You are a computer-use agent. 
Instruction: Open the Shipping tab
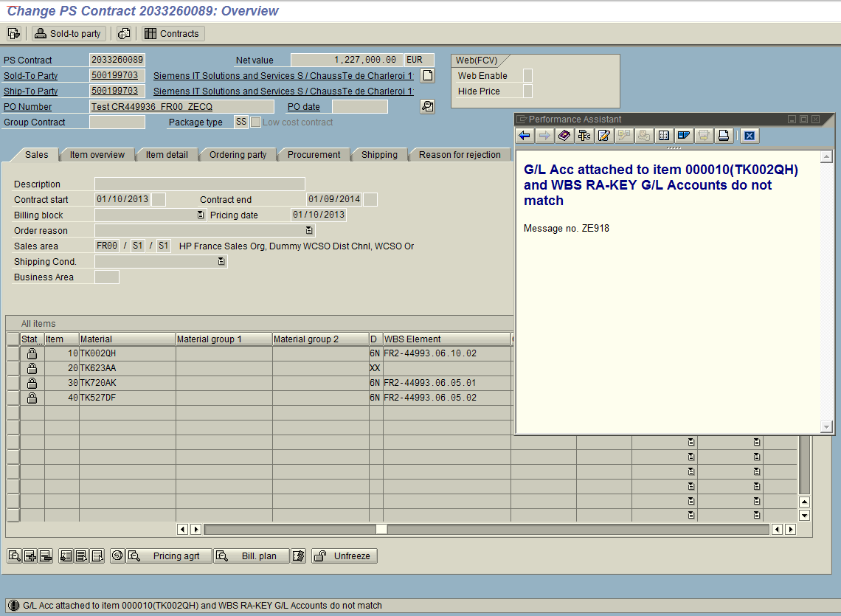click(x=379, y=154)
